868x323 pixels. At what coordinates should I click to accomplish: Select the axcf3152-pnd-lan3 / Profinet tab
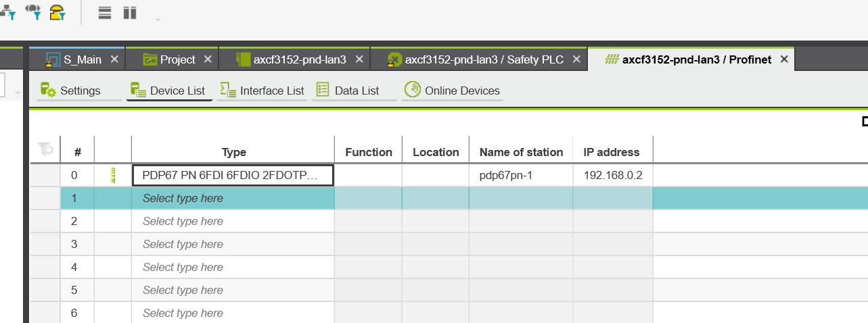pyautogui.click(x=697, y=59)
